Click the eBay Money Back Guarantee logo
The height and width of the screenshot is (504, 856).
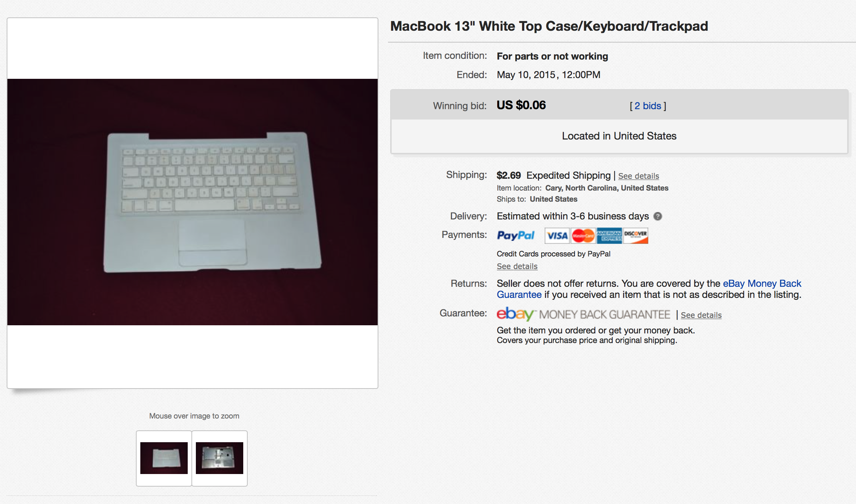click(583, 314)
